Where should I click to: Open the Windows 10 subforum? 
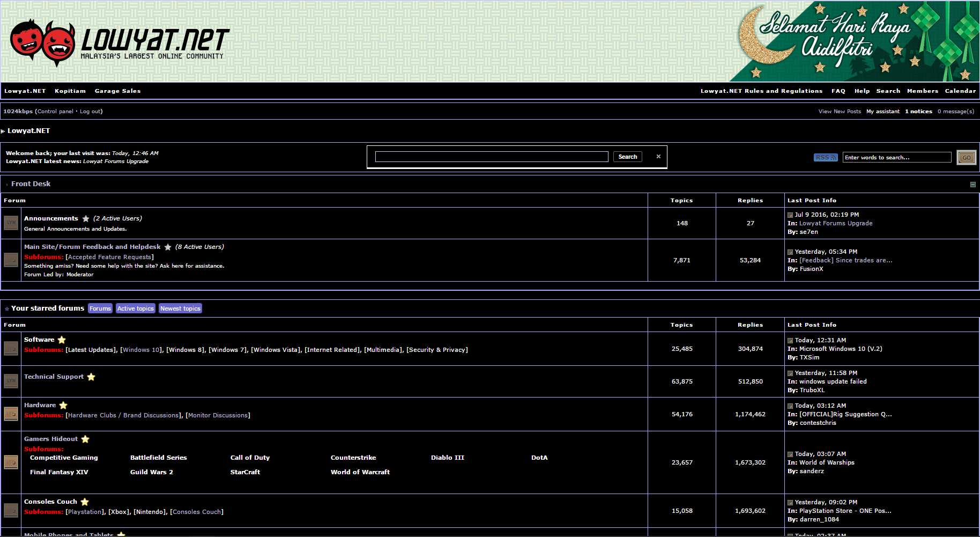(x=141, y=350)
